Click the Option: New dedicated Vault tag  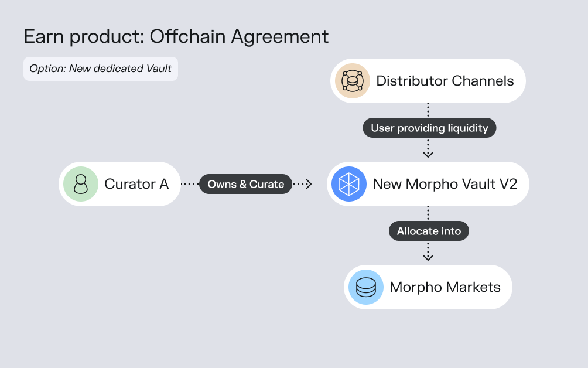[100, 69]
